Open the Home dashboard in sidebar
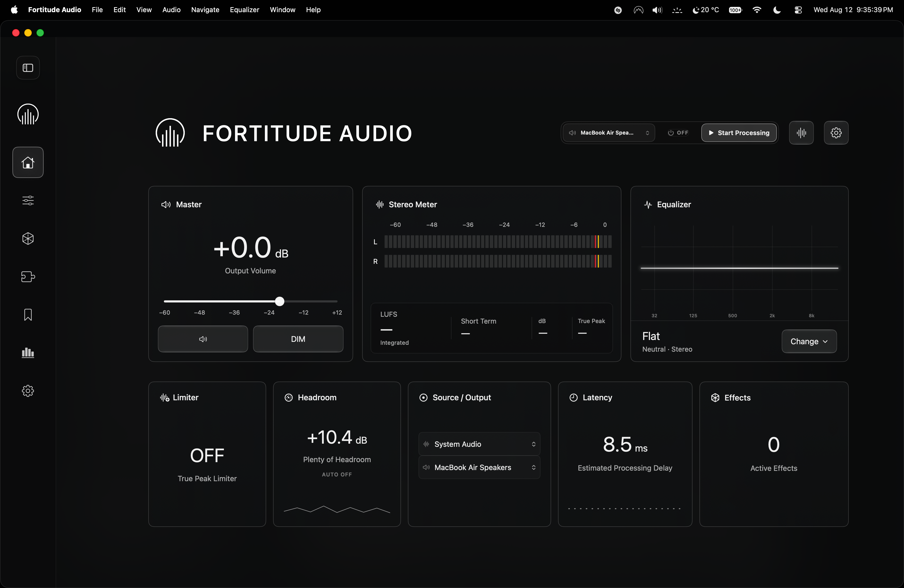This screenshot has height=588, width=904. [28, 162]
